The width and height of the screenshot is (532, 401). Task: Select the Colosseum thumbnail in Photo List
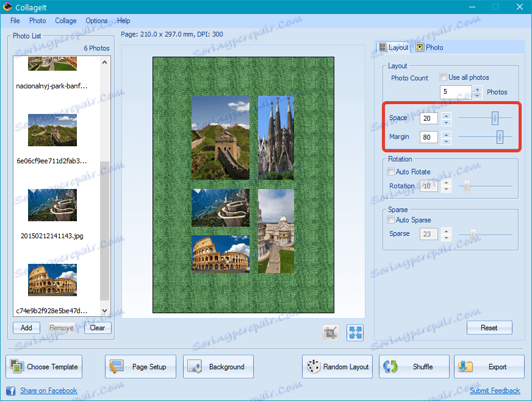point(52,280)
